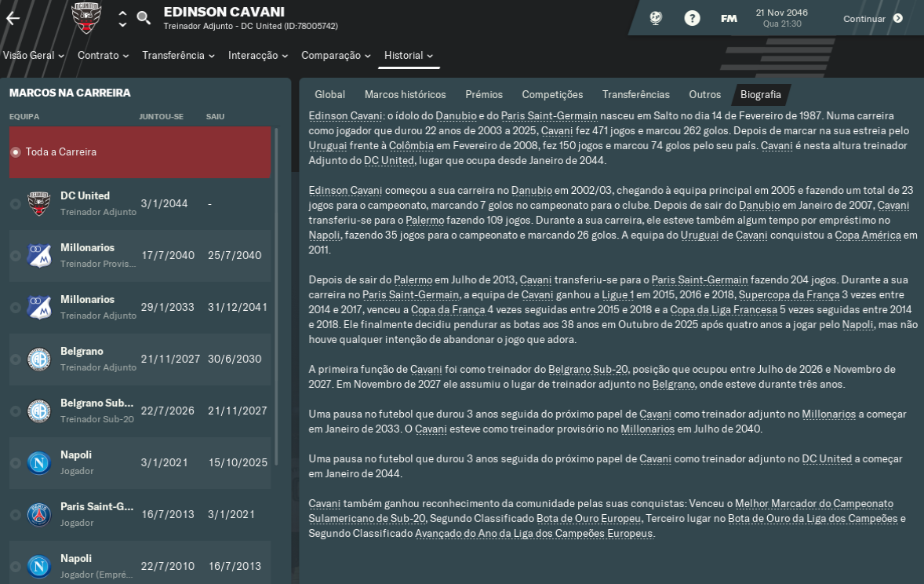Select Belgrano Sub-20 radio button

(16, 411)
